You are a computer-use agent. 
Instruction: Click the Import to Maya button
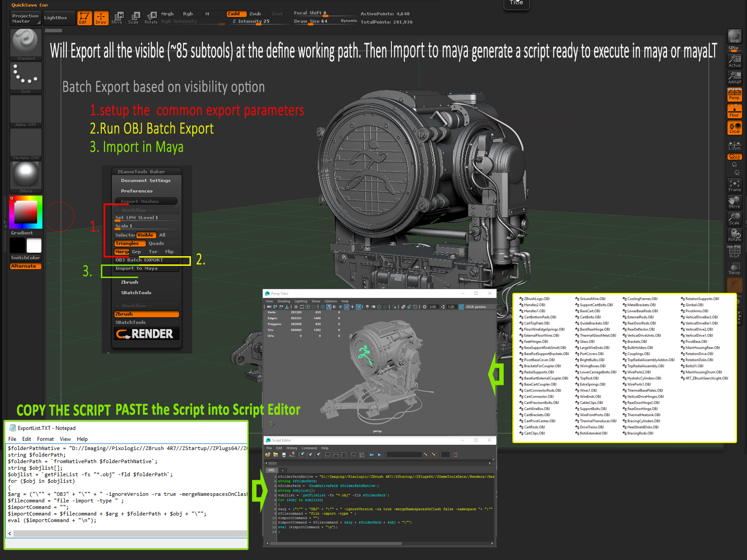[146, 268]
